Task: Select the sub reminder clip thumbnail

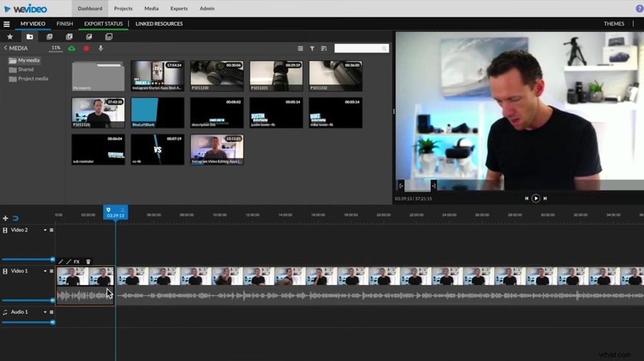Action: 98,150
